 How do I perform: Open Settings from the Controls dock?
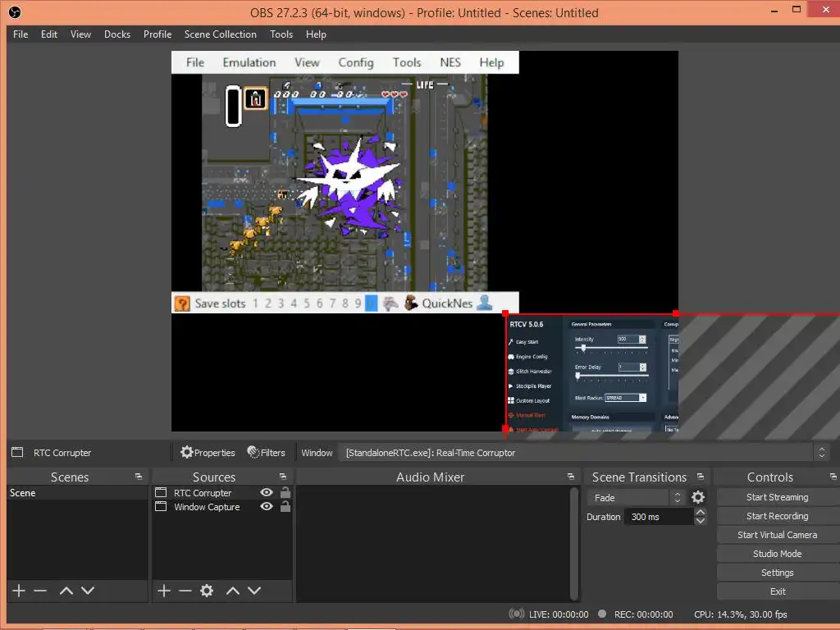[x=778, y=573]
